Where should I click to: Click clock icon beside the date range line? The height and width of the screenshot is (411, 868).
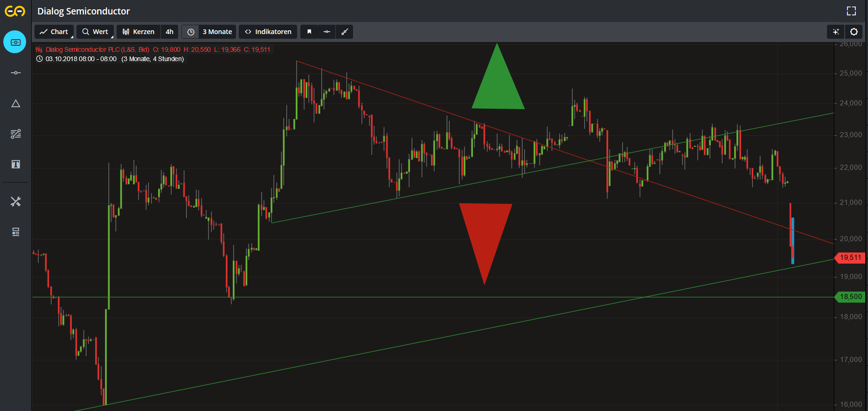(x=39, y=59)
